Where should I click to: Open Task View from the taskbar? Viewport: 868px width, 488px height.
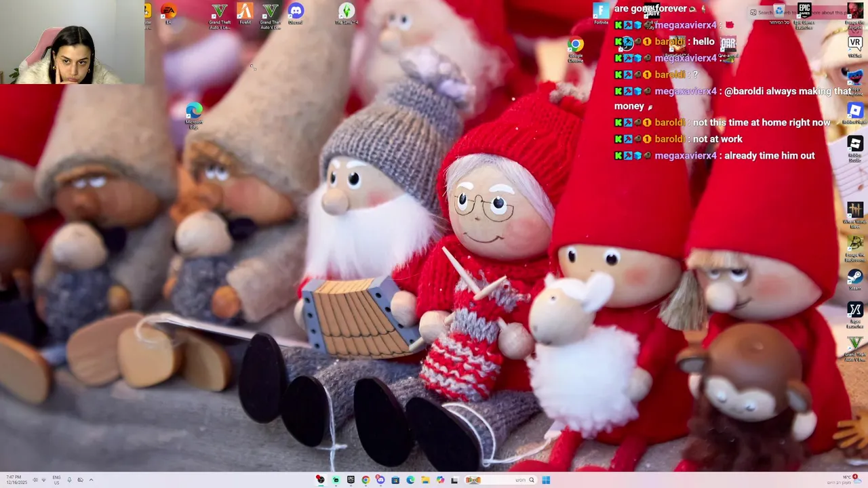click(x=454, y=481)
